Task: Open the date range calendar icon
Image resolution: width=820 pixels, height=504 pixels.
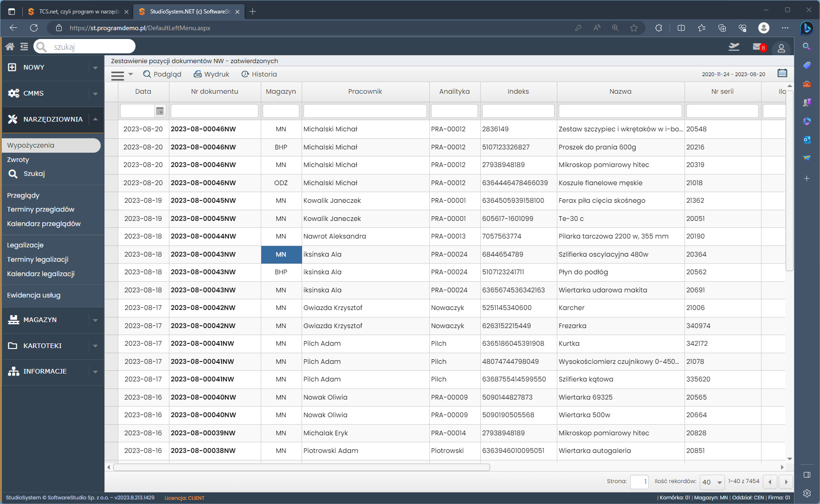Action: click(x=782, y=73)
